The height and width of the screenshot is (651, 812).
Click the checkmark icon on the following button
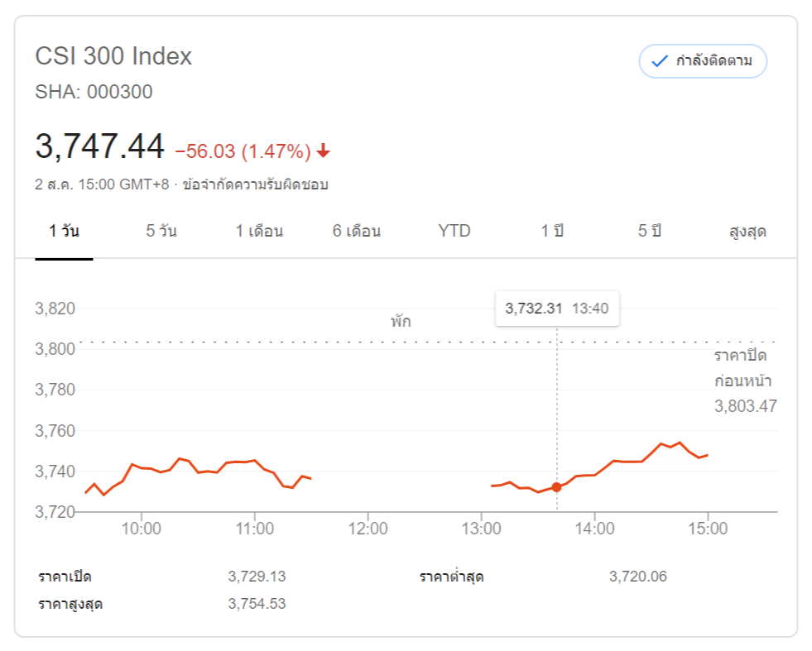point(660,61)
